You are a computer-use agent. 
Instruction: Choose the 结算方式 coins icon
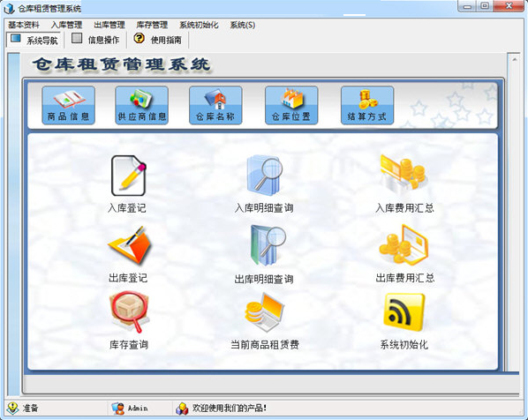[x=367, y=105]
